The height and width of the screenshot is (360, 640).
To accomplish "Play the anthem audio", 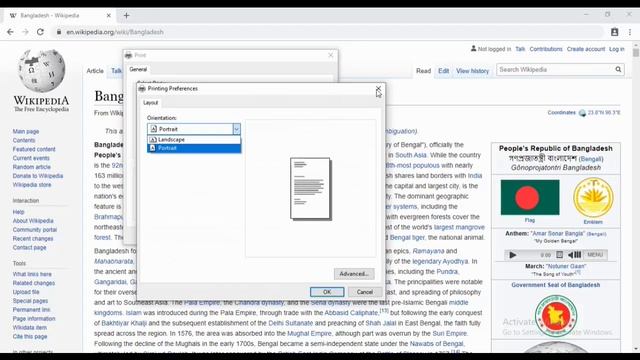I will pyautogui.click(x=513, y=255).
